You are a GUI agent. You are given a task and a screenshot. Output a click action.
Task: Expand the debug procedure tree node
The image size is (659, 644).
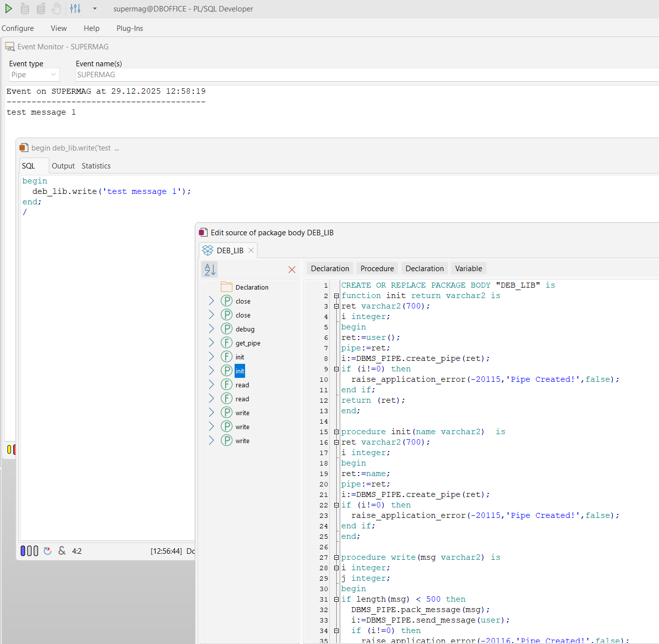click(211, 329)
